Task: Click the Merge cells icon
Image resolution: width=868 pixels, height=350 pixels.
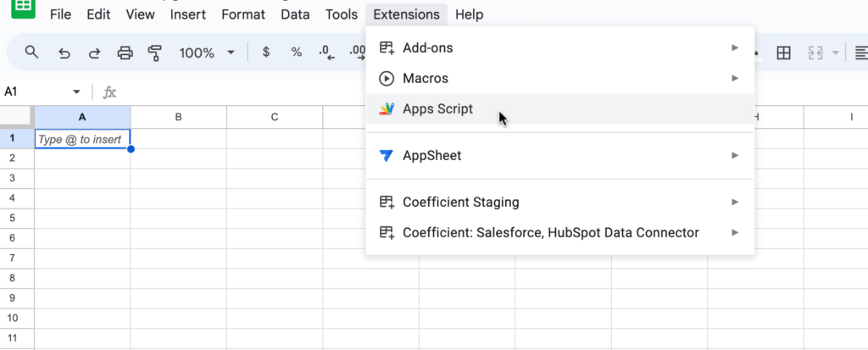Action: tap(815, 53)
